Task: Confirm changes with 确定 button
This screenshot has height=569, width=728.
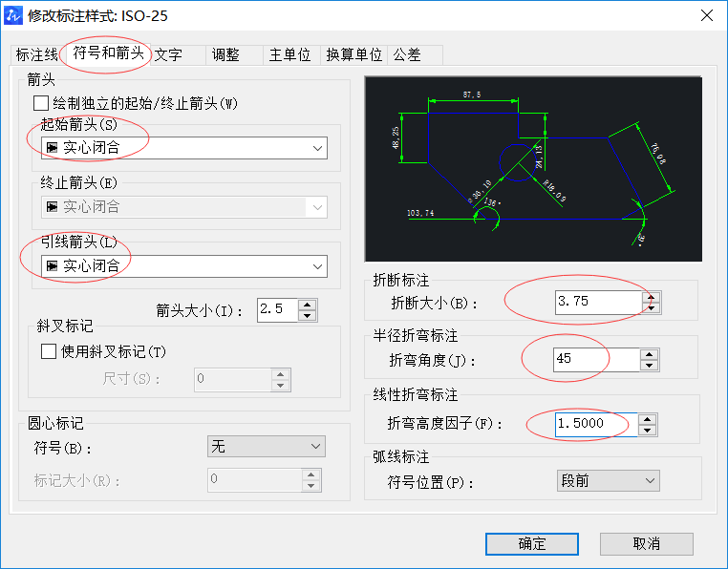Action: click(x=532, y=544)
